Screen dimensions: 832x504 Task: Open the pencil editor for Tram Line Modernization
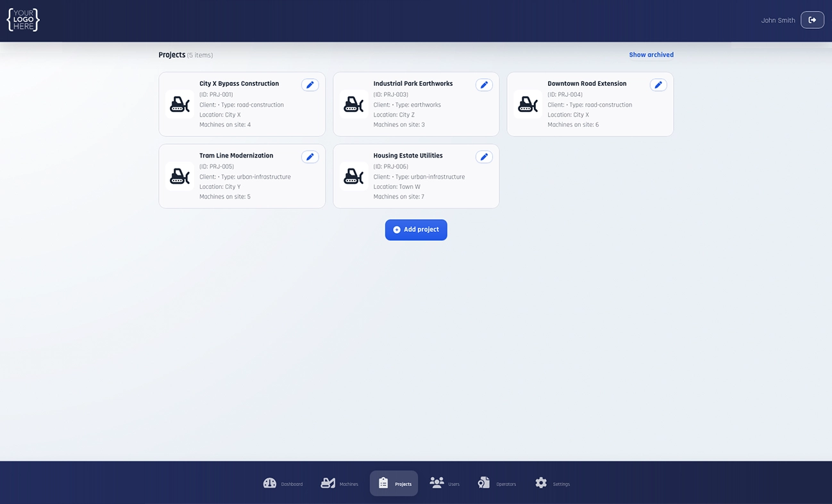pos(310,156)
